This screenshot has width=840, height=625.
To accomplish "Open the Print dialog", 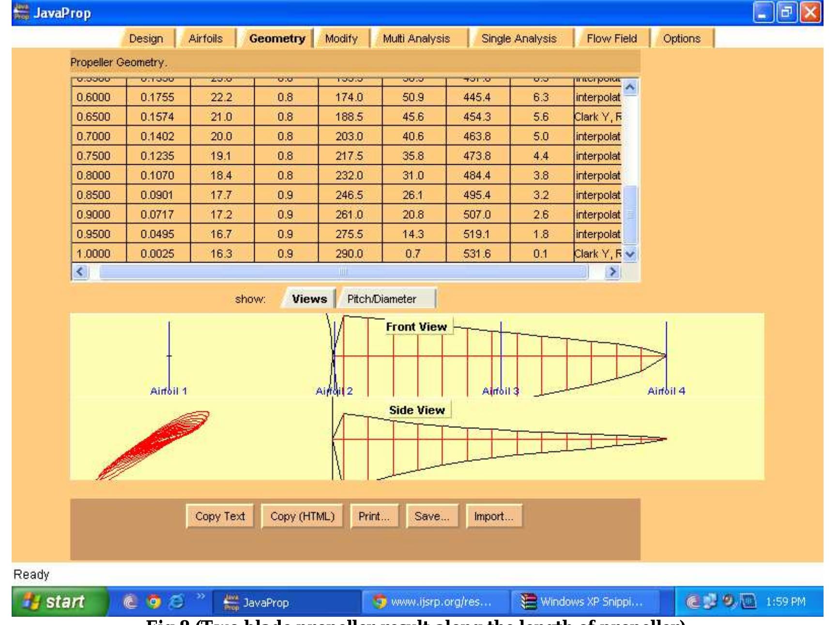I will click(x=374, y=516).
